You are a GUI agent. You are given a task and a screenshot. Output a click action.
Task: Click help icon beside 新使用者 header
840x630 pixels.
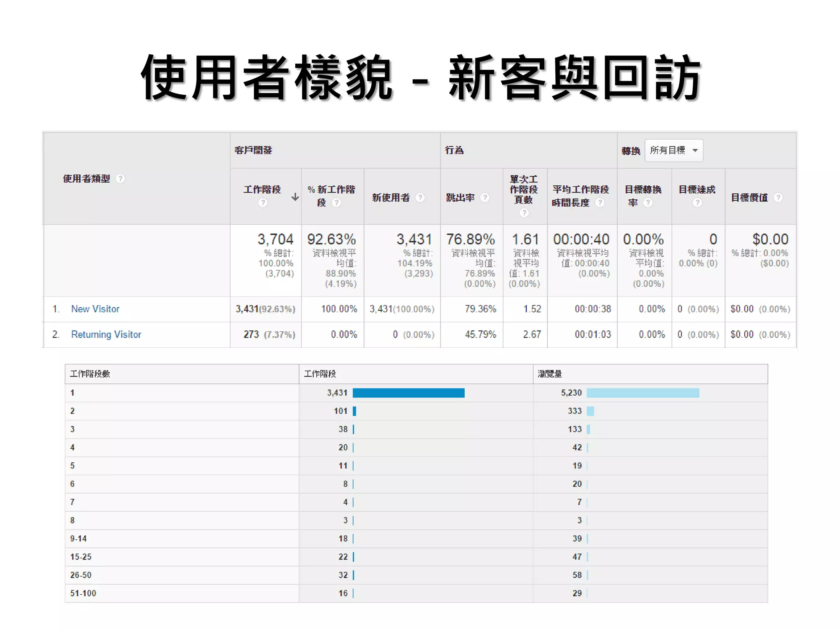point(420,198)
